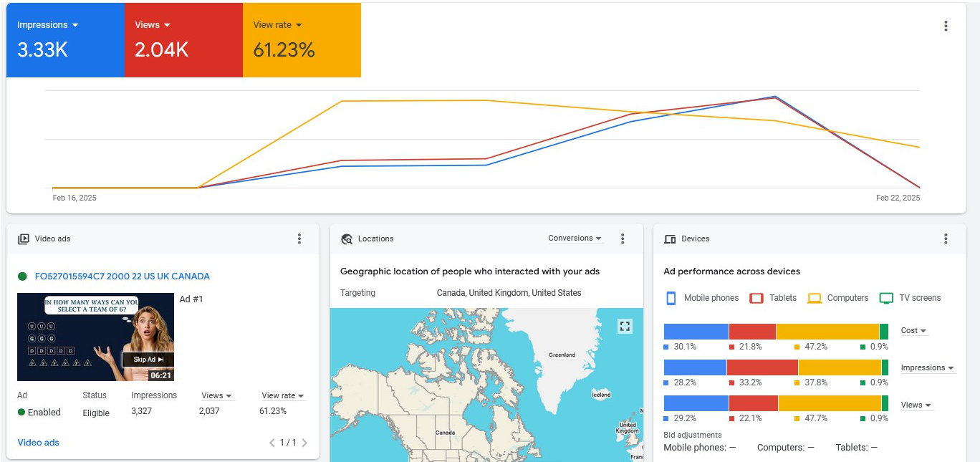Change the Cost metric dropdown in Devices
The image size is (980, 462).
click(913, 331)
